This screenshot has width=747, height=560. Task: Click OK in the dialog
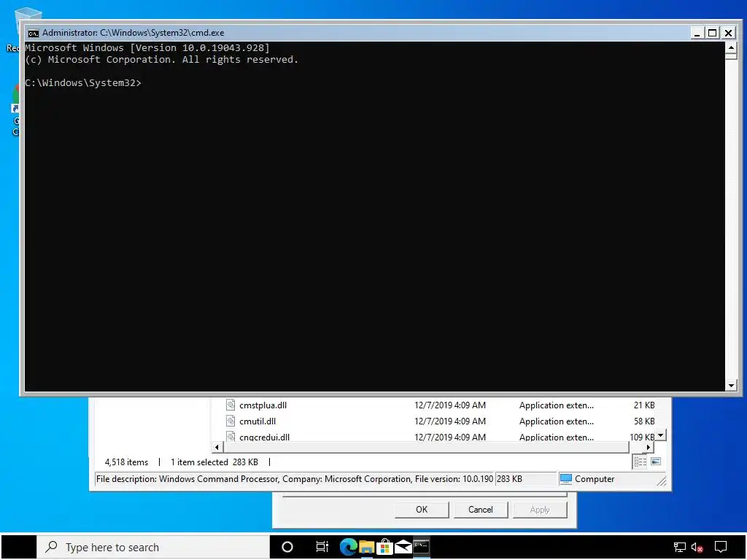[x=422, y=510]
